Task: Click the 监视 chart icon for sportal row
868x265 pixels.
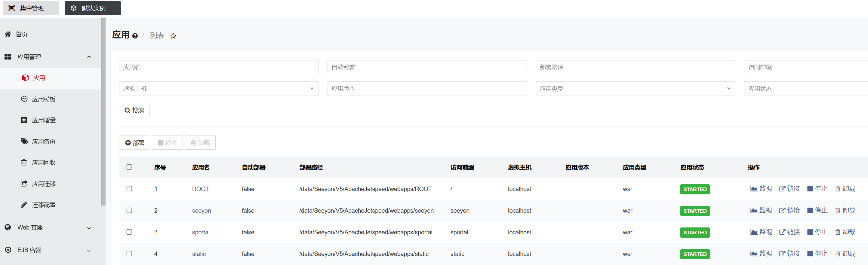Action: tap(754, 232)
